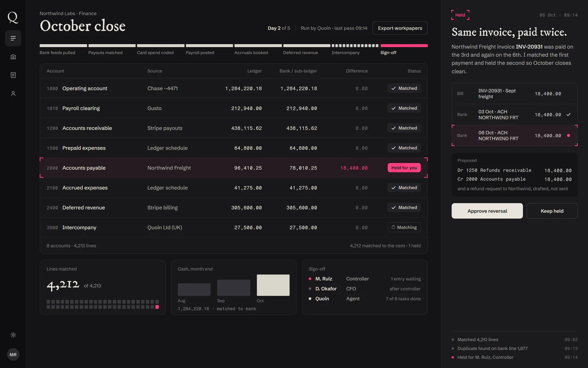The width and height of the screenshot is (588, 368).
Task: Select the Intercompany progress step
Action: pos(355,49)
